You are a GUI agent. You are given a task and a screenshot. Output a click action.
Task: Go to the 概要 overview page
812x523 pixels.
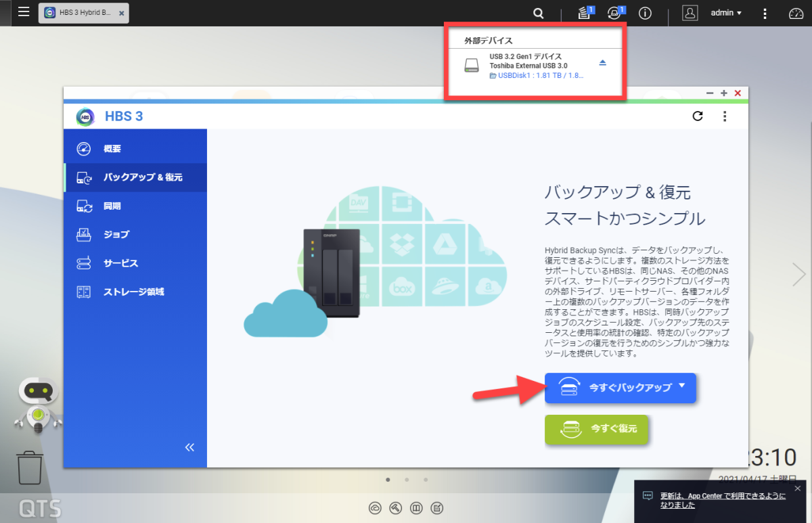135,149
